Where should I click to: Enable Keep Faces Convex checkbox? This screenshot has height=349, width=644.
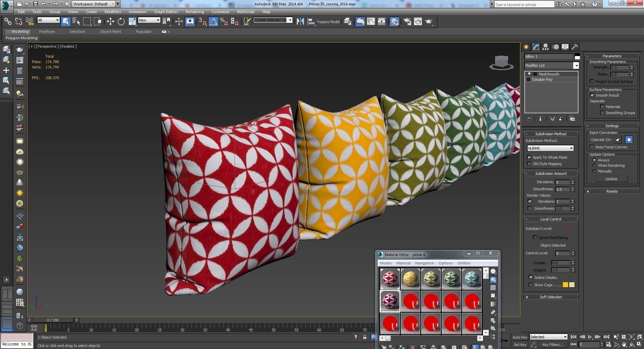tap(592, 147)
